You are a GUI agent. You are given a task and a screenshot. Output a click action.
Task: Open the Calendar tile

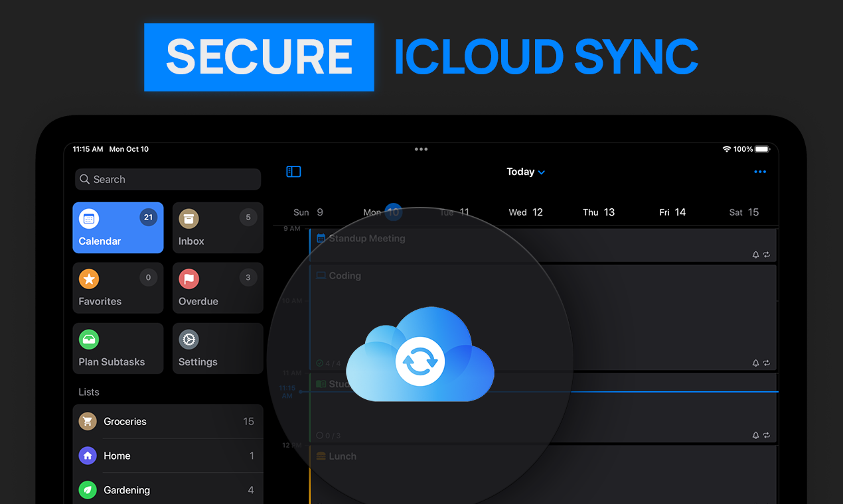(118, 227)
